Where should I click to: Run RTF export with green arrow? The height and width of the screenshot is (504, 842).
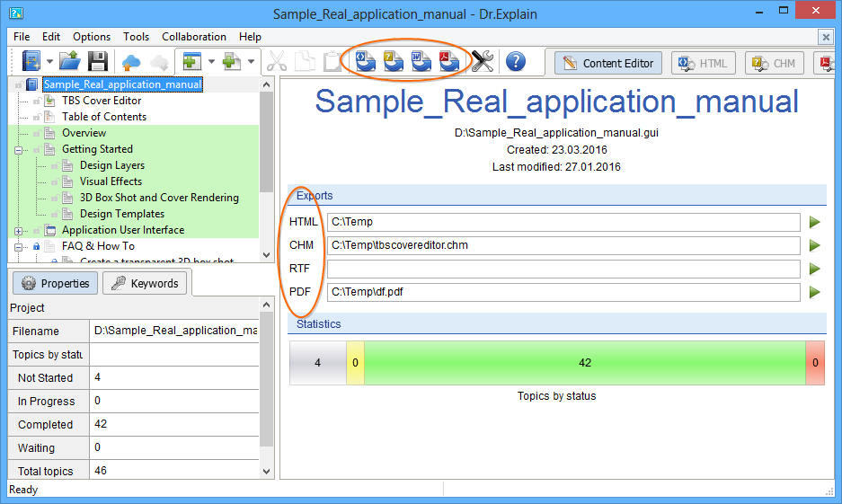point(815,269)
